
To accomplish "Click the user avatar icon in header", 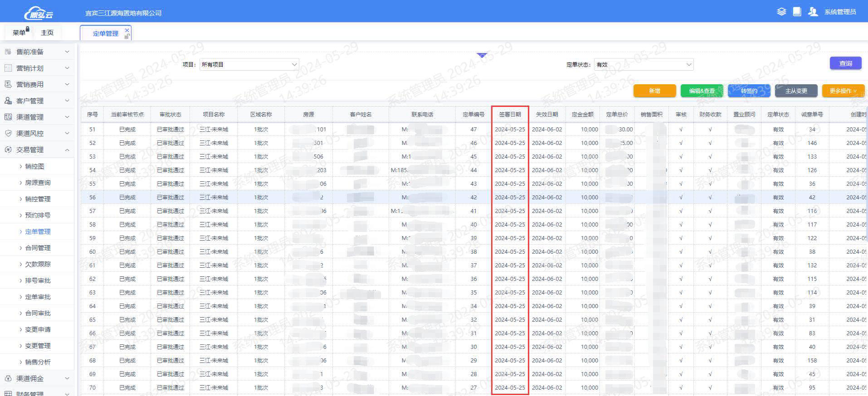I will pos(813,12).
